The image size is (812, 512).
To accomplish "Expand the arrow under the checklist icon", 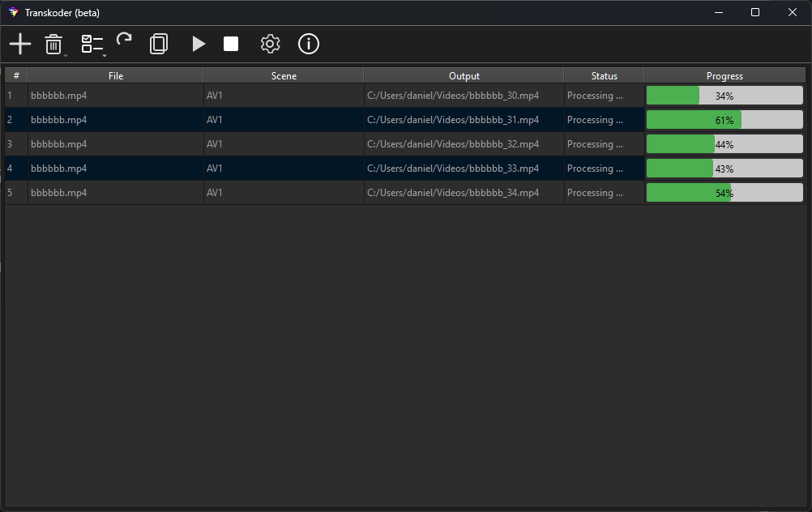I will [105, 55].
